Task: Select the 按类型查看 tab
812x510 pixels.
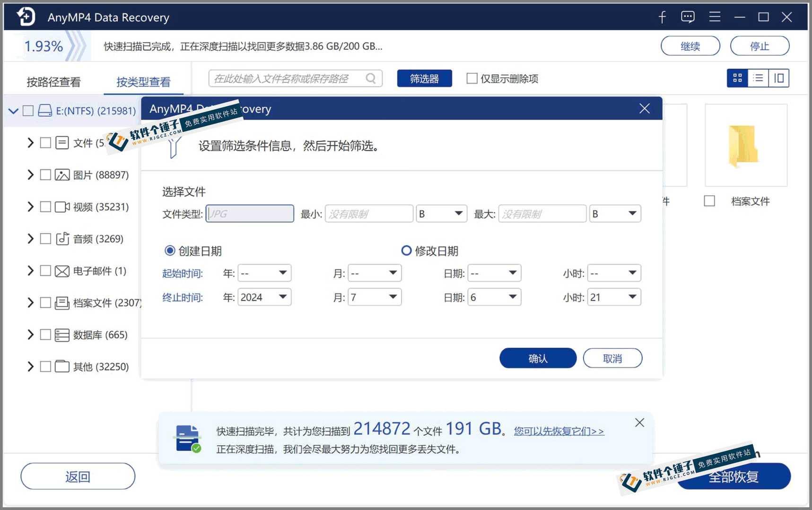Action: (x=144, y=81)
